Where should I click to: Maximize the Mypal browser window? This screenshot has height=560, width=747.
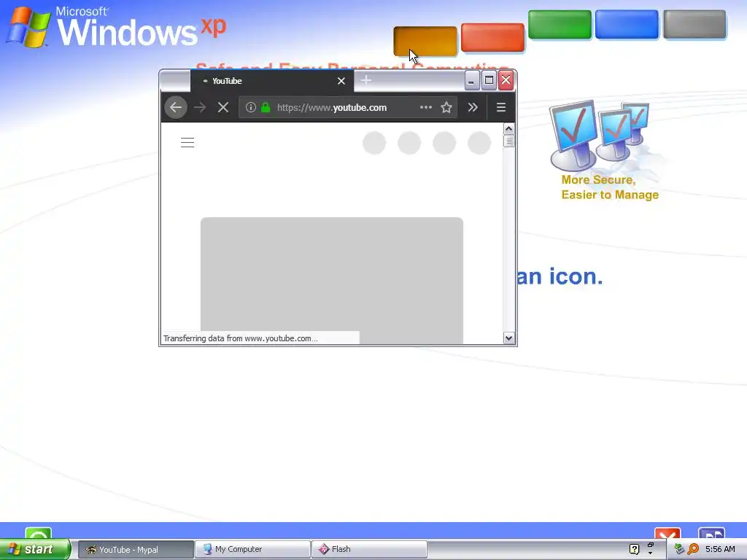point(489,80)
